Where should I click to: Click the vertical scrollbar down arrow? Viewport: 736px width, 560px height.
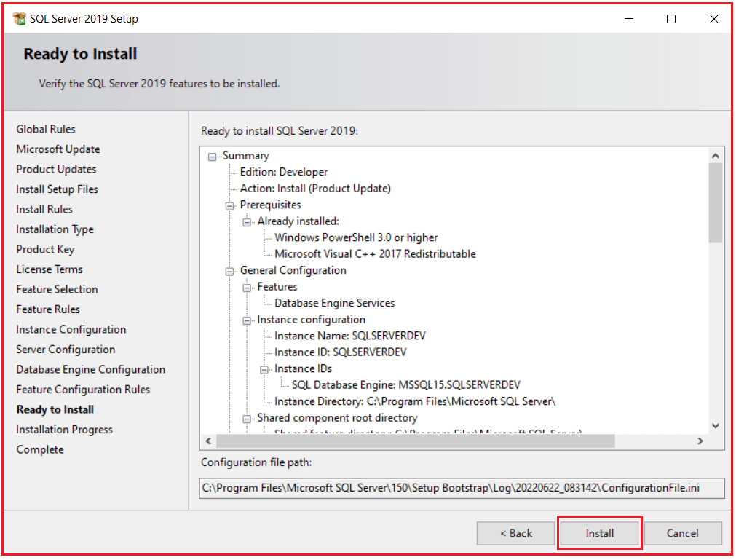716,426
